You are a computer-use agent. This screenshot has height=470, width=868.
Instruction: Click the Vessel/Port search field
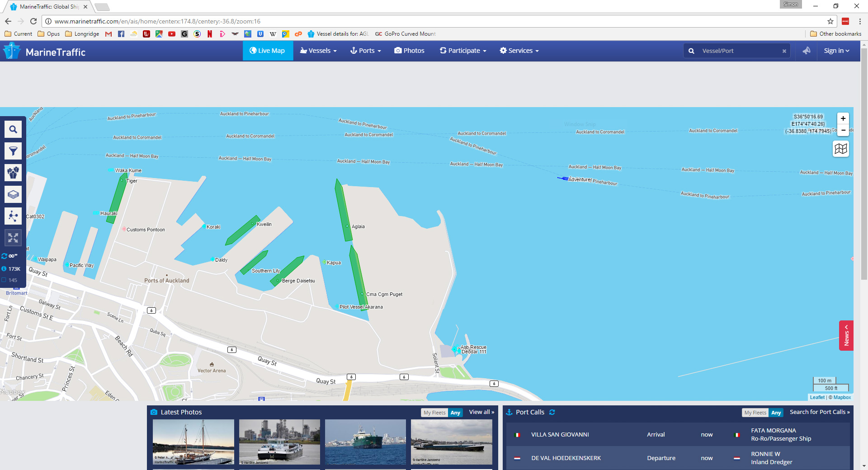pyautogui.click(x=739, y=51)
